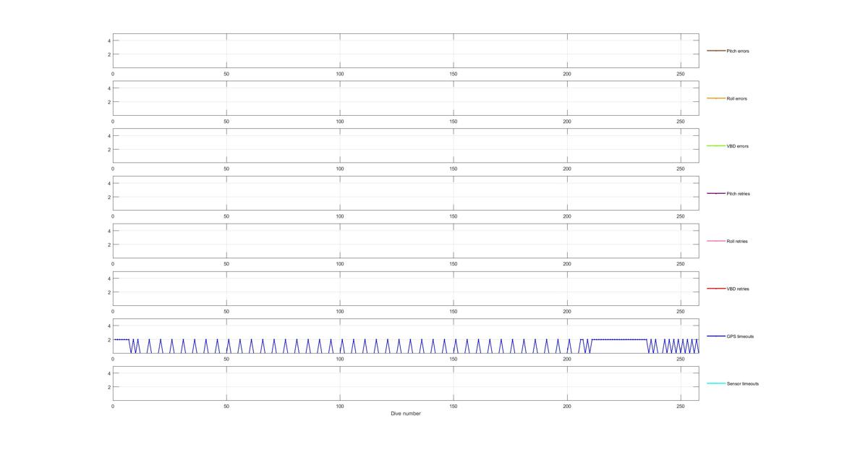Click tick label 250 under the GPS timeouts plot
868x450 pixels.
[x=681, y=359]
